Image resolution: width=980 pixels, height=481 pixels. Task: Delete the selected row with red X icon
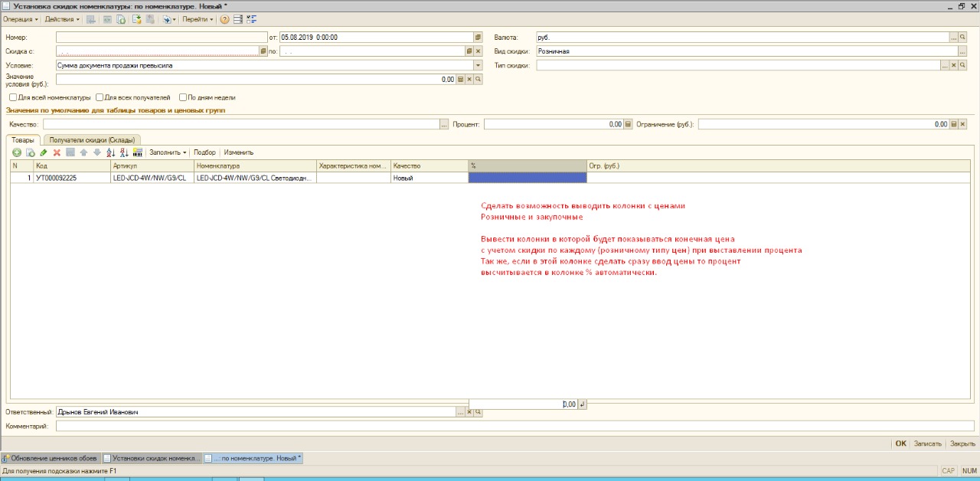click(x=57, y=152)
